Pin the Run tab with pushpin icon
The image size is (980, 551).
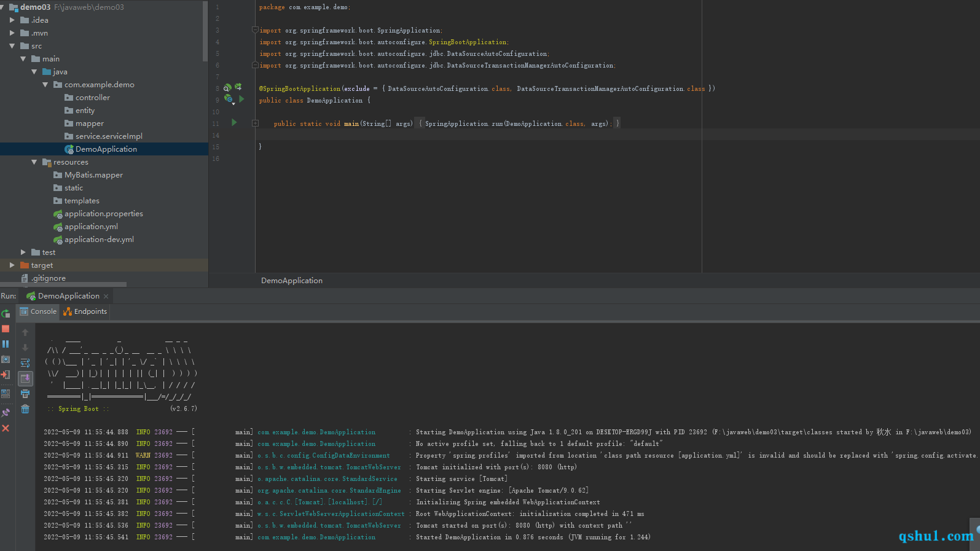[6, 413]
